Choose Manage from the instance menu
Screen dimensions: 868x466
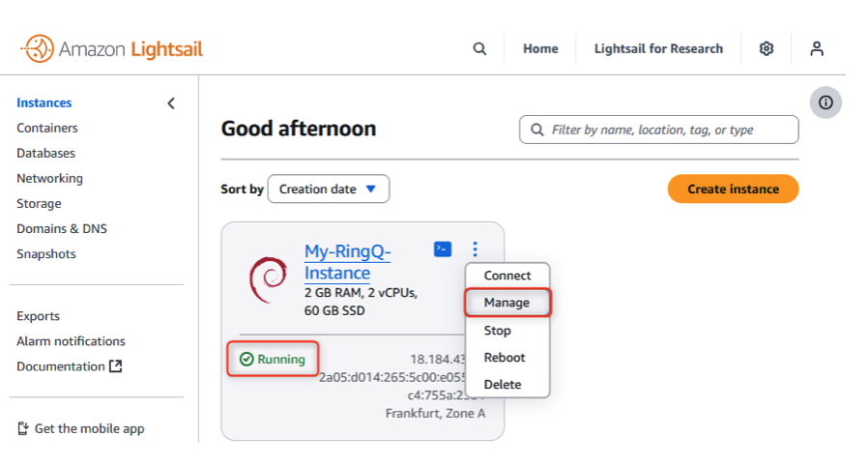pos(507,303)
